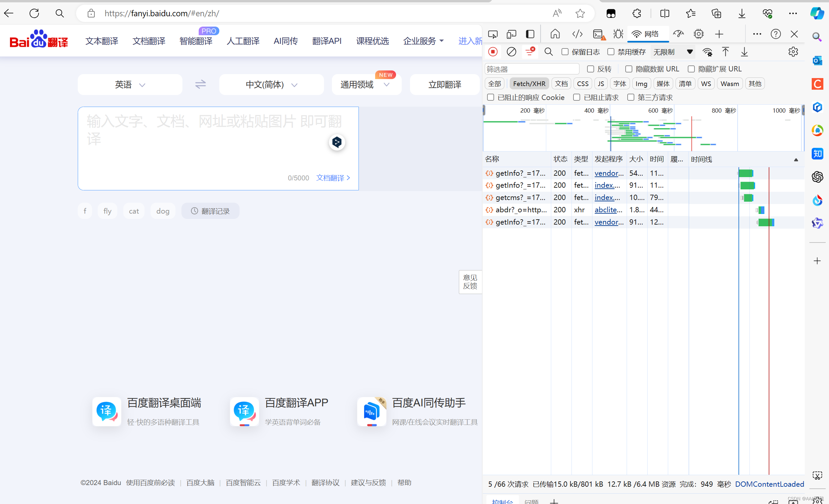Click the translation text input area
Viewport: 829px width, 504px height.
pos(218,149)
